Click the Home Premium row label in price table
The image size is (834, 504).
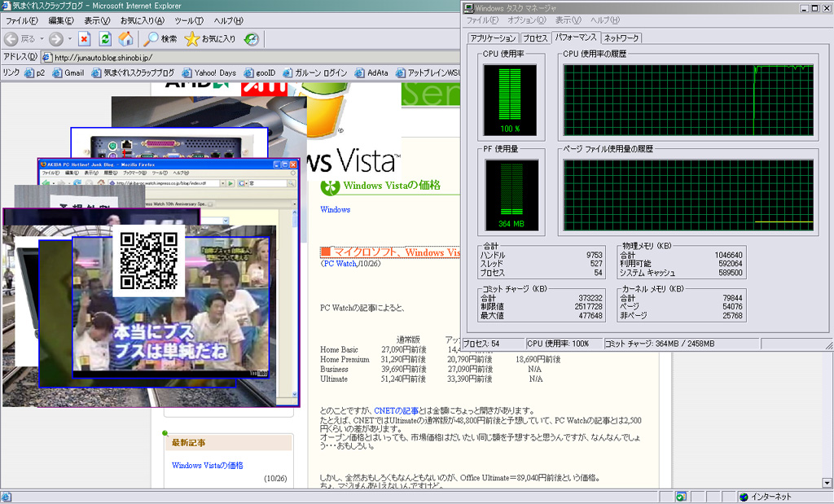pyautogui.click(x=345, y=359)
